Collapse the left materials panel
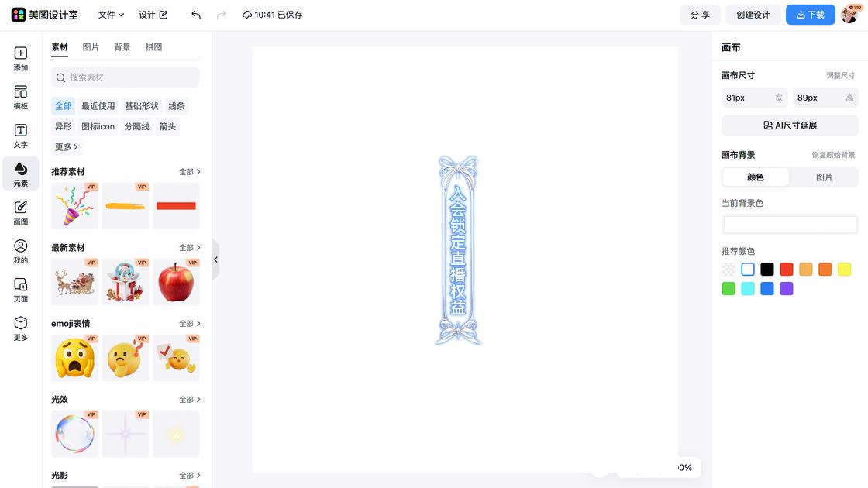Image resolution: width=868 pixels, height=488 pixels. pyautogui.click(x=215, y=259)
